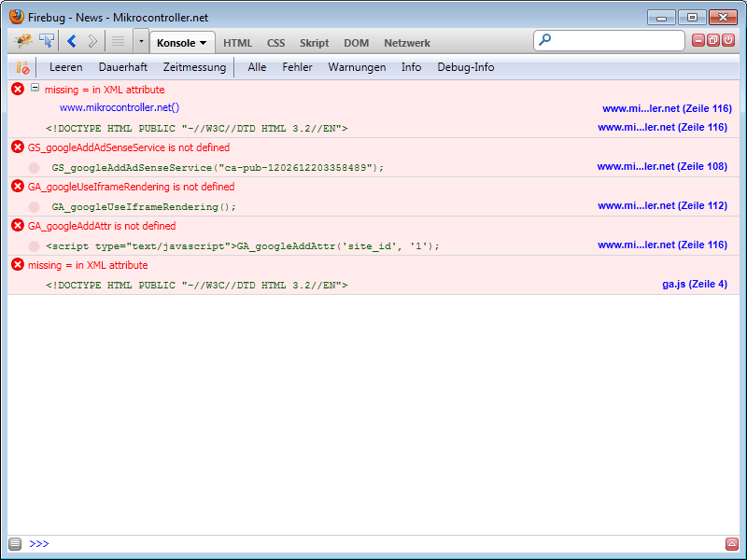747x560 pixels.
Task: Open the small dropdown next to Konsole
Action: click(x=141, y=42)
